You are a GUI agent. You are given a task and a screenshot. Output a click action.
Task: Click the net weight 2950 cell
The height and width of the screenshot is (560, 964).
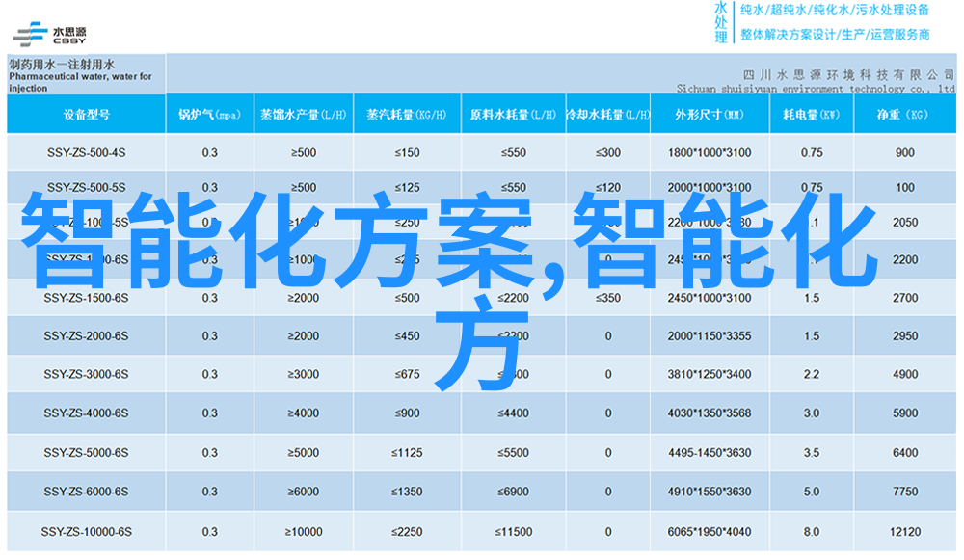pyautogui.click(x=905, y=336)
